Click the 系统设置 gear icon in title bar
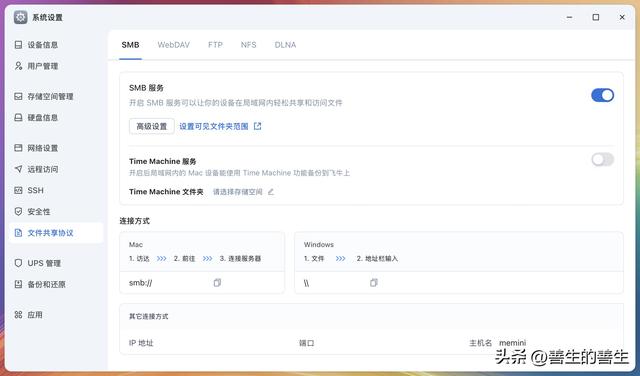 point(20,17)
